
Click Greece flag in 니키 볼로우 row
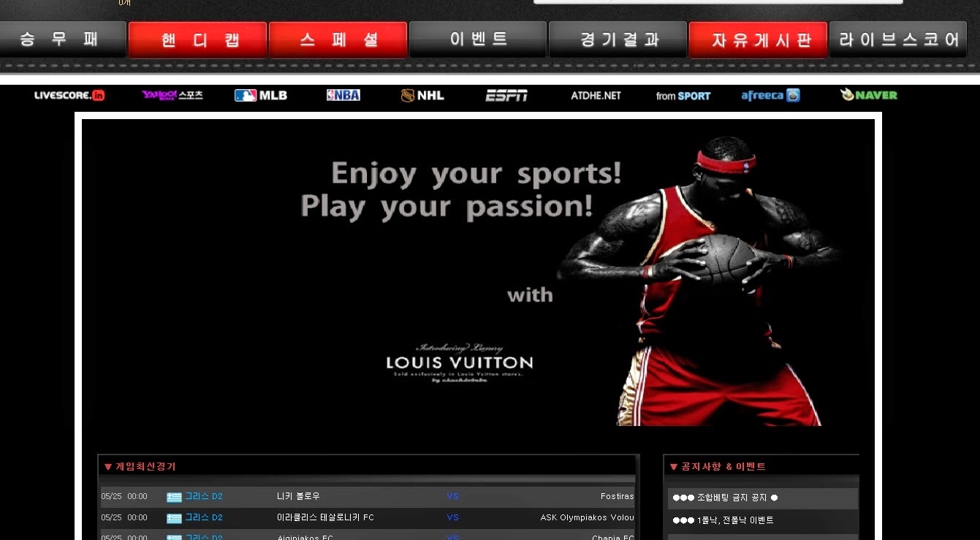(x=174, y=497)
